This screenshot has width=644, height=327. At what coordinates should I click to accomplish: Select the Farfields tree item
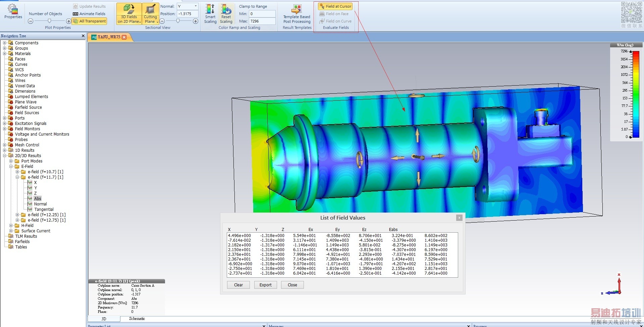point(22,242)
